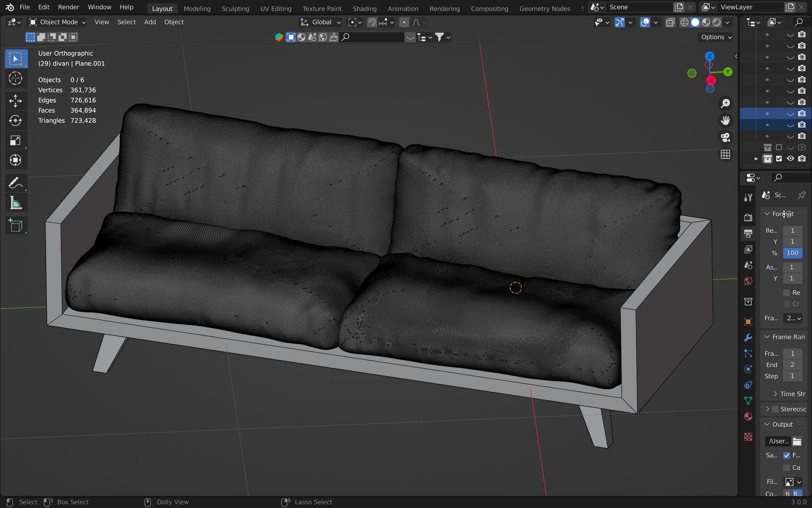Switch to the UV Editing workspace tab
Image resolution: width=812 pixels, height=508 pixels.
tap(276, 8)
